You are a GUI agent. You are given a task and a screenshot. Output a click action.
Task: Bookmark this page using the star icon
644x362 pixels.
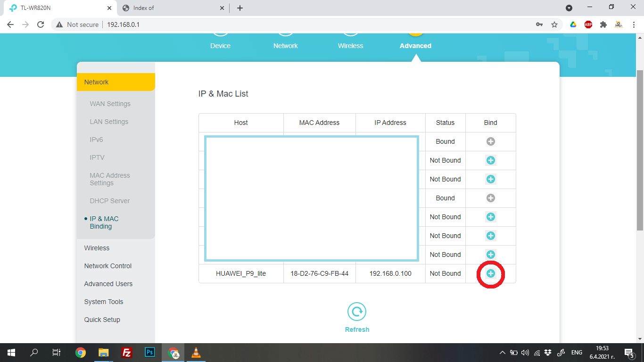click(x=554, y=24)
